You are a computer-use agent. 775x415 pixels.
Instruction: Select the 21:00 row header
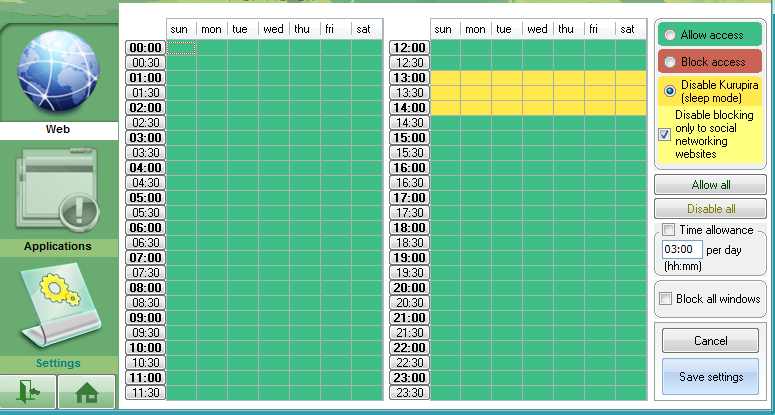coord(410,318)
